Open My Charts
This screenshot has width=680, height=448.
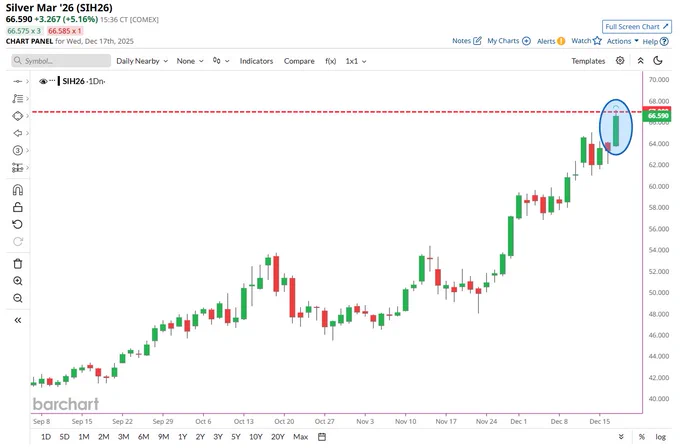click(x=509, y=41)
